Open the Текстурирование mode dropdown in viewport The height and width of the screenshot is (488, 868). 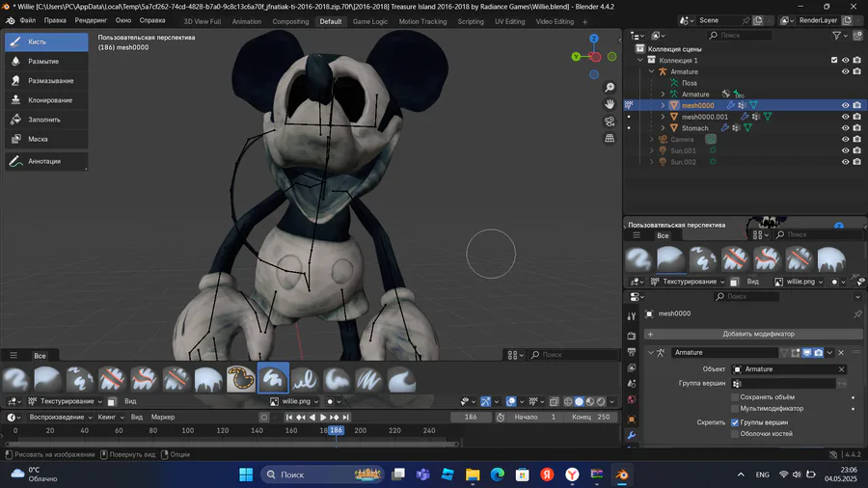(x=66, y=401)
